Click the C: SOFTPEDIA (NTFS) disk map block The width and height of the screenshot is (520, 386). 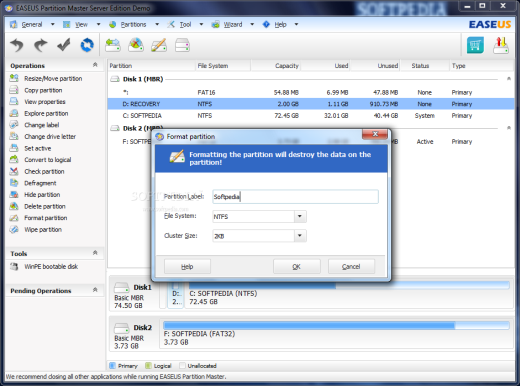click(349, 296)
